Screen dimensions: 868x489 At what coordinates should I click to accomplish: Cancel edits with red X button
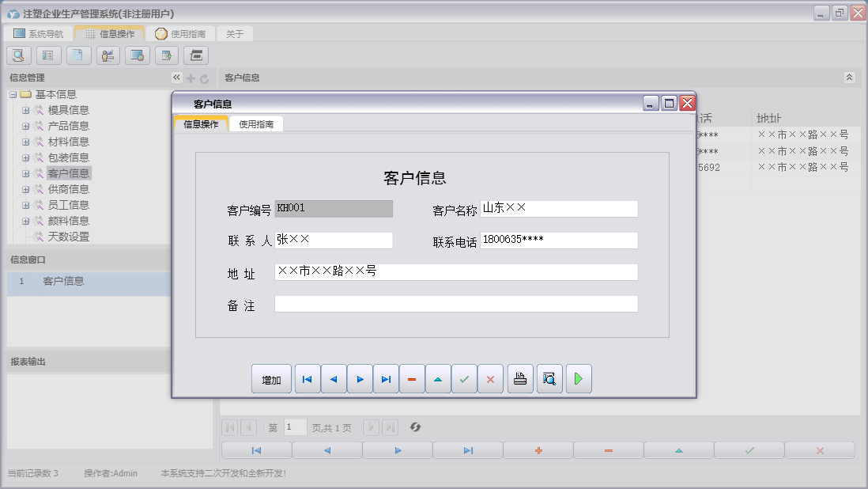click(490, 379)
